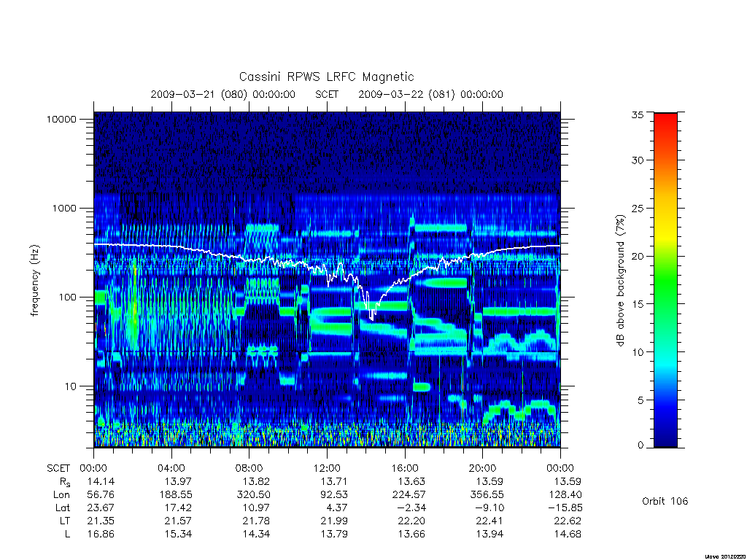The height and width of the screenshot is (560, 747).
Task: Click the L value 15.34
Action: click(x=179, y=534)
